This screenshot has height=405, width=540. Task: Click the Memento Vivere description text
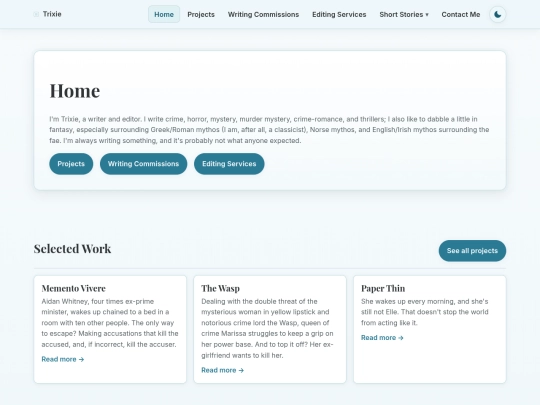[x=110, y=323]
